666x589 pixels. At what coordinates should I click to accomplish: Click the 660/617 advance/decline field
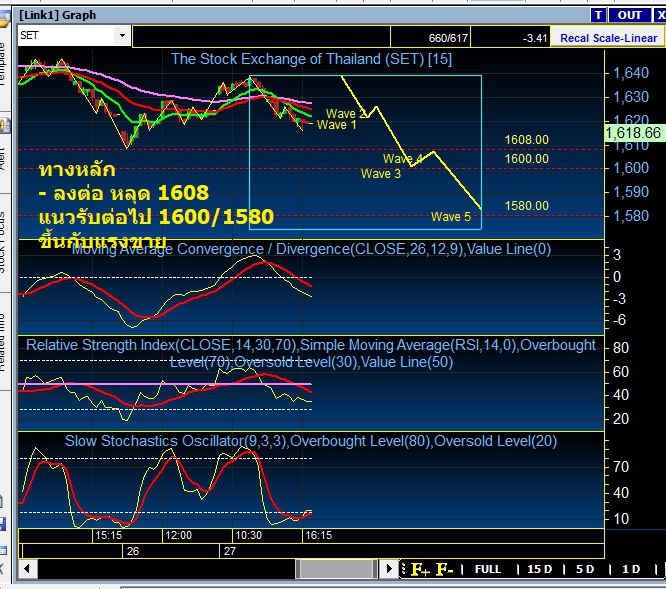430,38
